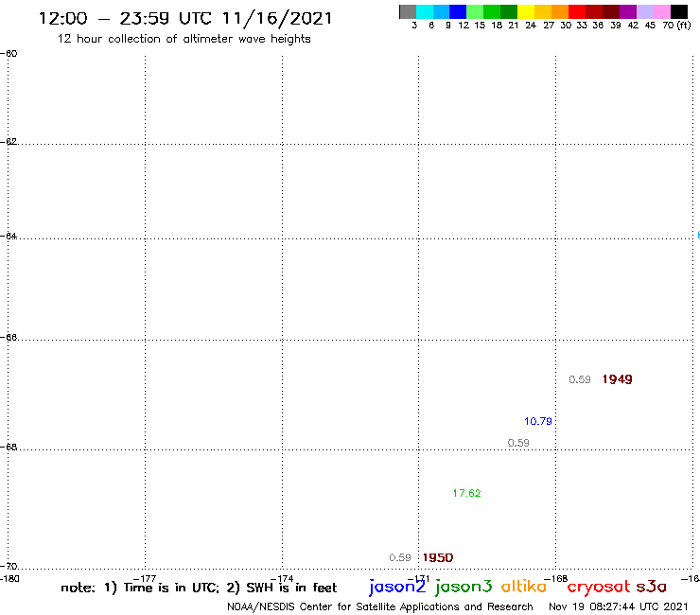Click the latitude axis label -68

(x=9, y=448)
